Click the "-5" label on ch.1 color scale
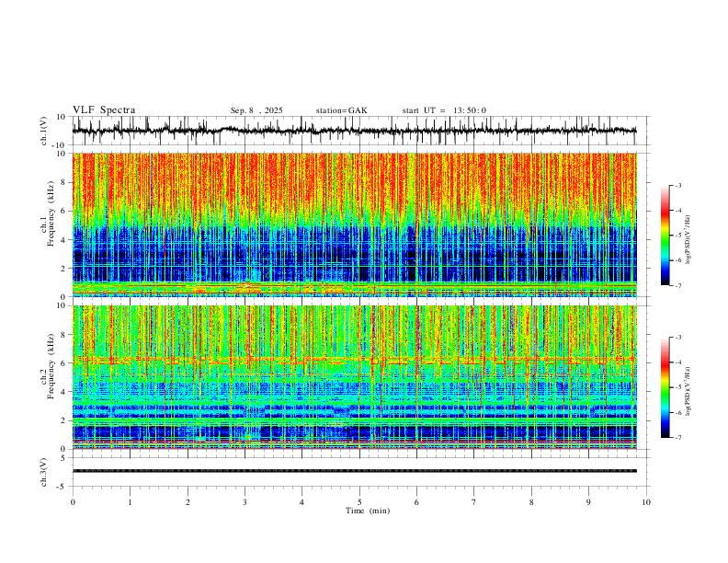The height and width of the screenshot is (563, 728). coord(678,236)
